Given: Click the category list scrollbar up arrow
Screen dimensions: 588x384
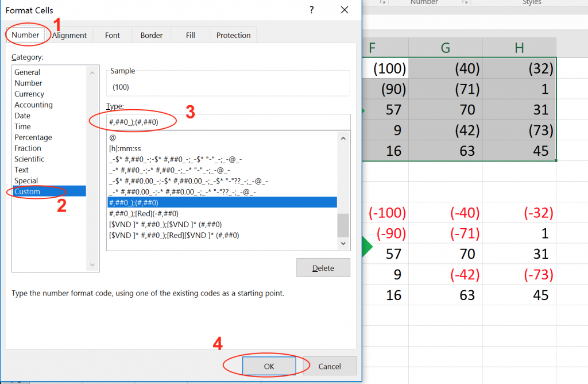Looking at the screenshot, I should pos(92,72).
